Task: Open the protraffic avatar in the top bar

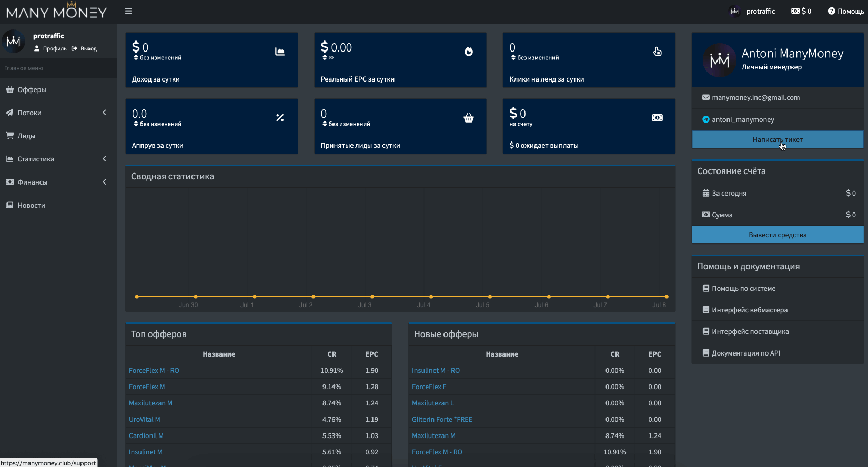Action: 734,11
